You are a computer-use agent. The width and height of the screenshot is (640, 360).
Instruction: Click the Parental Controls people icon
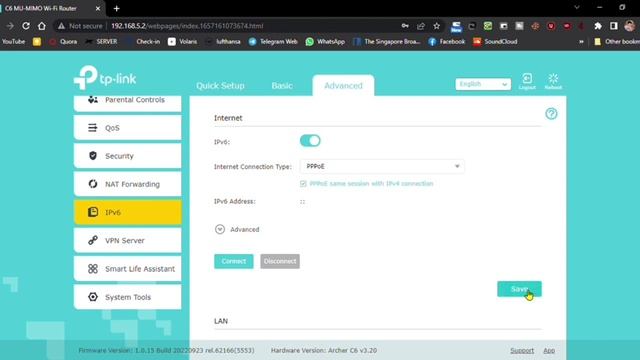(x=93, y=100)
